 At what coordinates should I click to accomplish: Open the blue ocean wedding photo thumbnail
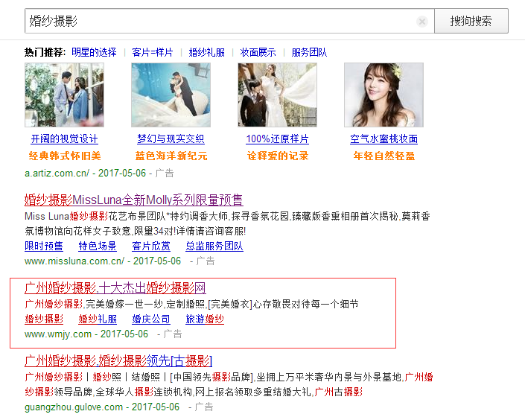tap(171, 95)
